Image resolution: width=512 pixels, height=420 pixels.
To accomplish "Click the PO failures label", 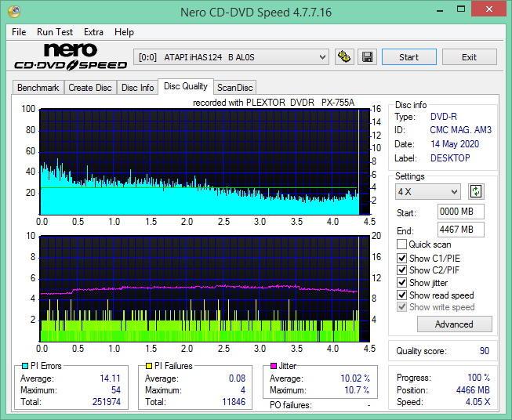I will pyautogui.click(x=291, y=405).
